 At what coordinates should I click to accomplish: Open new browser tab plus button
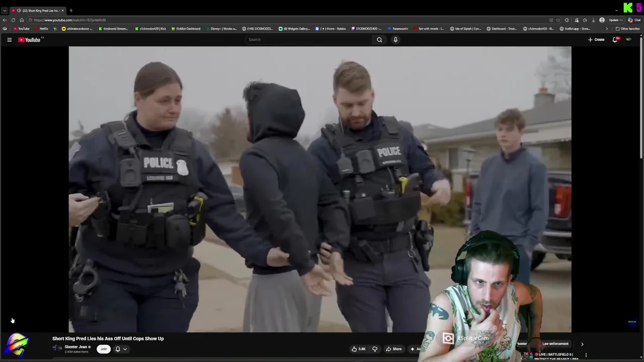71,11
